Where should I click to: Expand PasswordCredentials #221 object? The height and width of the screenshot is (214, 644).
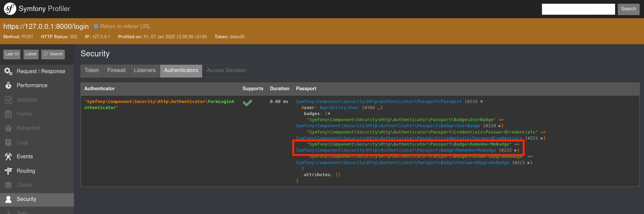pyautogui.click(x=542, y=138)
